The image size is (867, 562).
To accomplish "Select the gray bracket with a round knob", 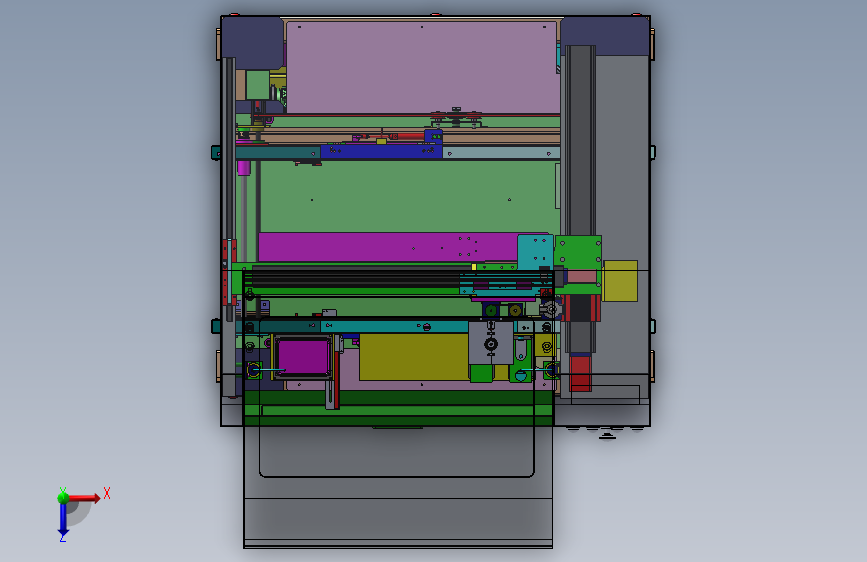I will 490,343.
